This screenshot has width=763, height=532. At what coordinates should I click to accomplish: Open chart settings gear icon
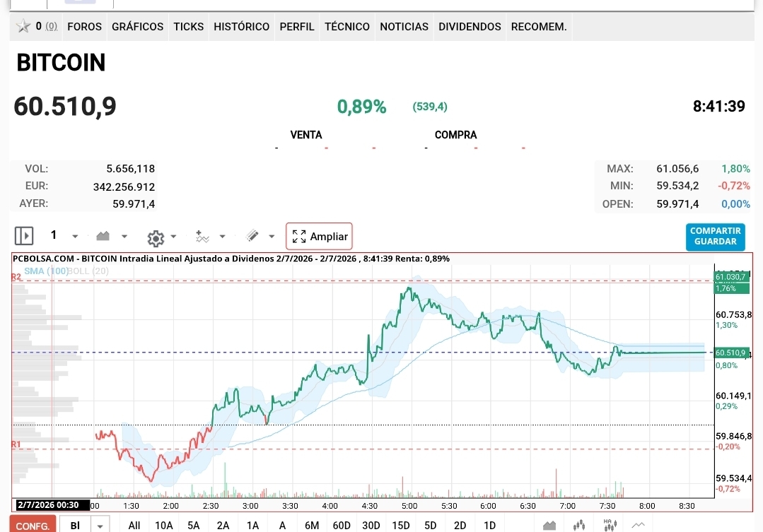pyautogui.click(x=156, y=238)
